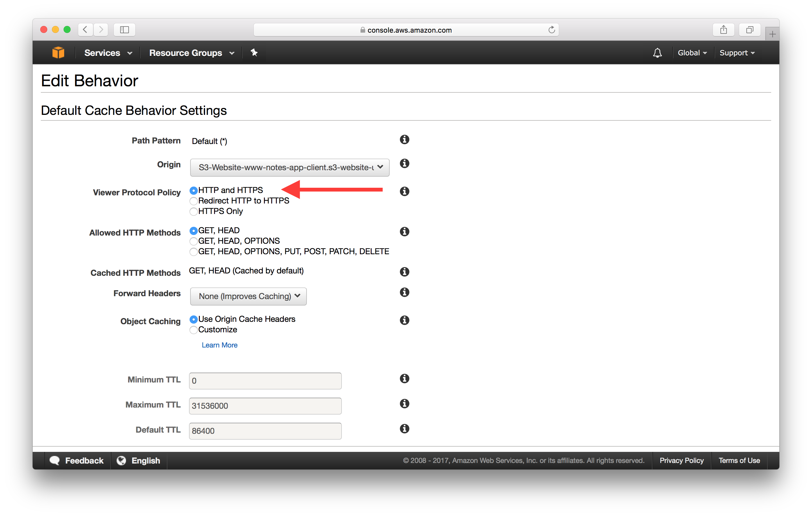
Task: Click the info icon next to Viewer Protocol Policy
Action: (405, 191)
